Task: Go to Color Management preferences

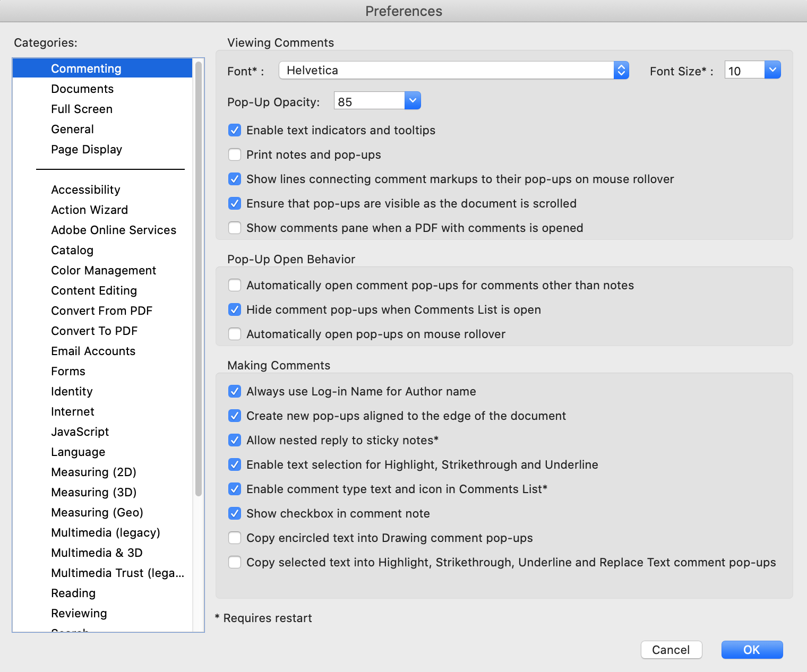Action: point(104,271)
